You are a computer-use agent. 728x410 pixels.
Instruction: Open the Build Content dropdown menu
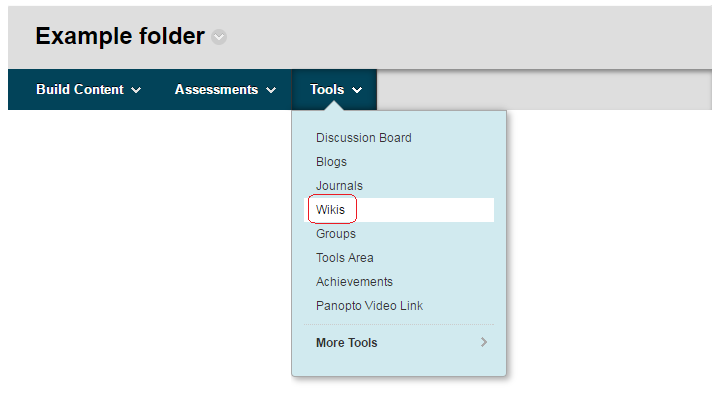88,90
